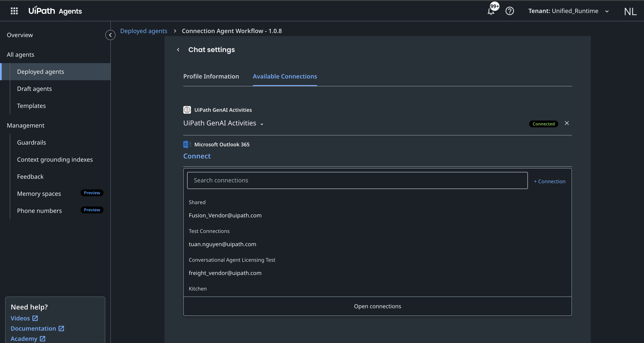Image resolution: width=644 pixels, height=343 pixels.
Task: Select the tuan.nguyen@uipath.com connection
Action: pyautogui.click(x=222, y=244)
